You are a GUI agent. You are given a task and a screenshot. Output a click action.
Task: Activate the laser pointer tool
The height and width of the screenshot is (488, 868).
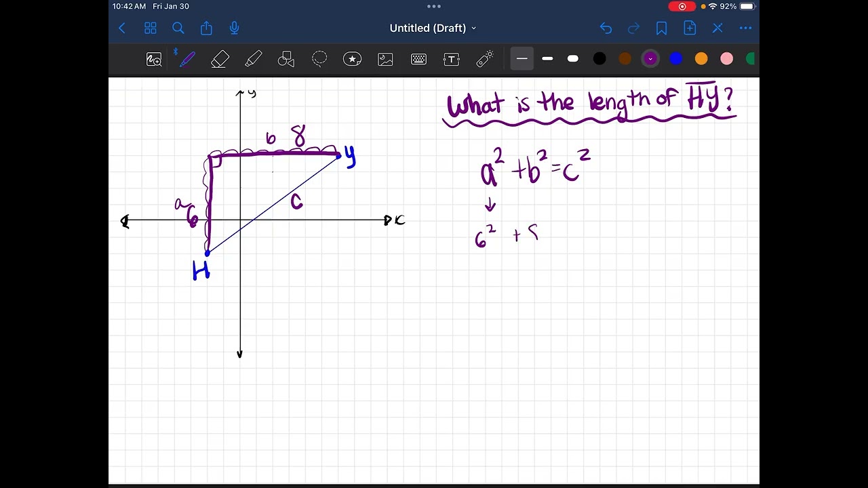[484, 59]
